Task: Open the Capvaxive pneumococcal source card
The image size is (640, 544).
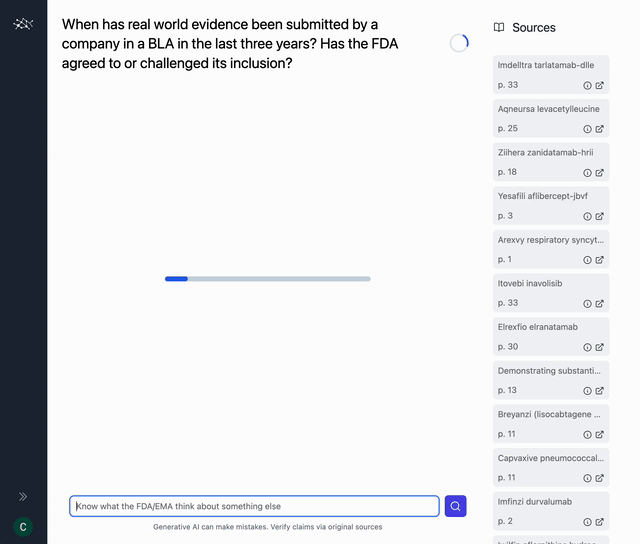Action: (x=551, y=467)
